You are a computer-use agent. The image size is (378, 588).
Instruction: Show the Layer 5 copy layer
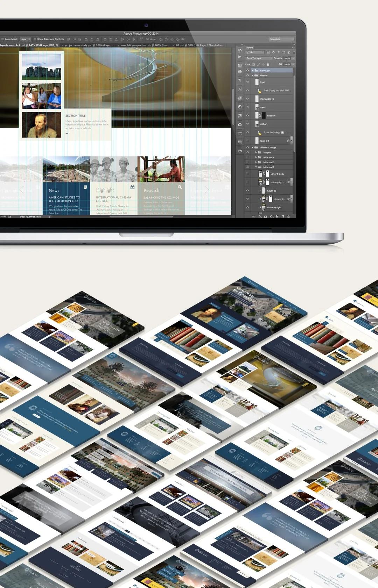247,174
